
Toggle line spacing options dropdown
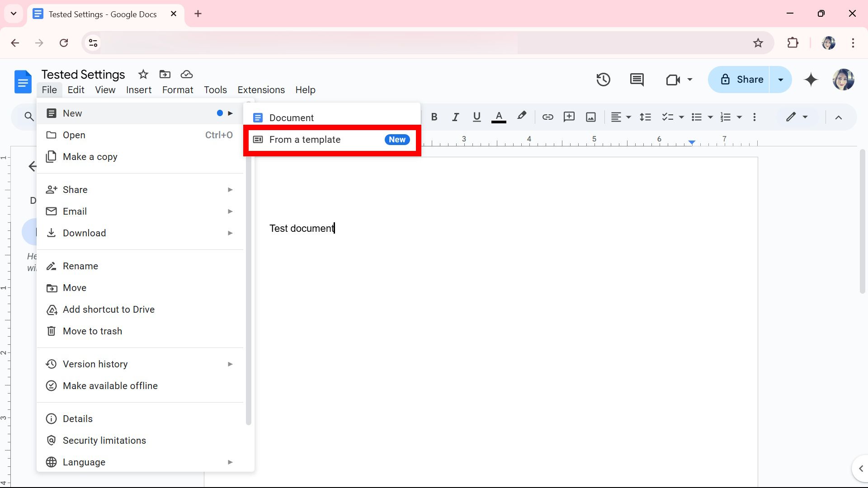[645, 117]
